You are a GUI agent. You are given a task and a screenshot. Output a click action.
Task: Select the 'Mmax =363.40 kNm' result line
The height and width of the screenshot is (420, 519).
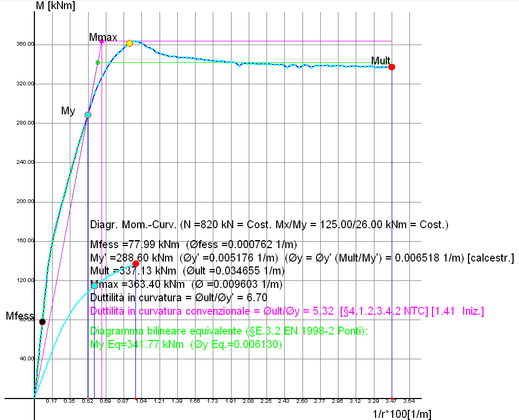coord(186,284)
